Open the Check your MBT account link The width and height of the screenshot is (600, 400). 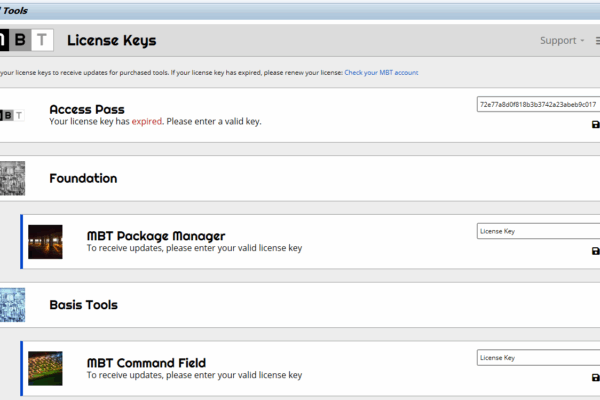pyautogui.click(x=381, y=73)
